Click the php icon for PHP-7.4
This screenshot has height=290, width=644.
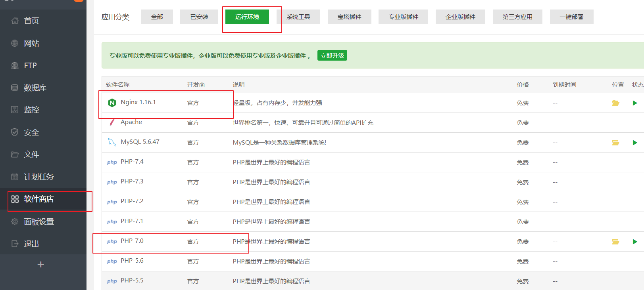pos(112,162)
